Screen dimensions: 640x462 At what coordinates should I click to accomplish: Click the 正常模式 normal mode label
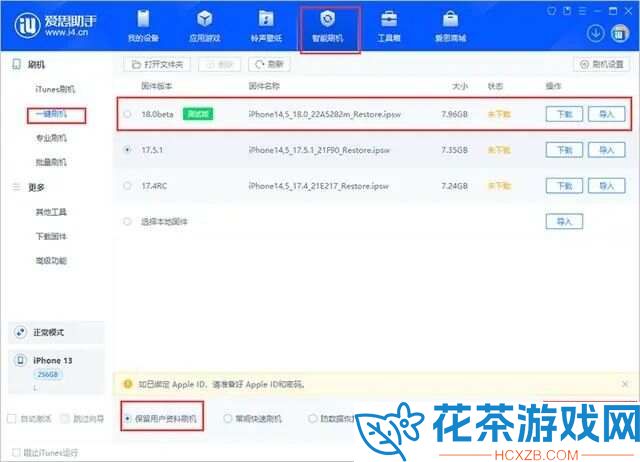point(49,332)
